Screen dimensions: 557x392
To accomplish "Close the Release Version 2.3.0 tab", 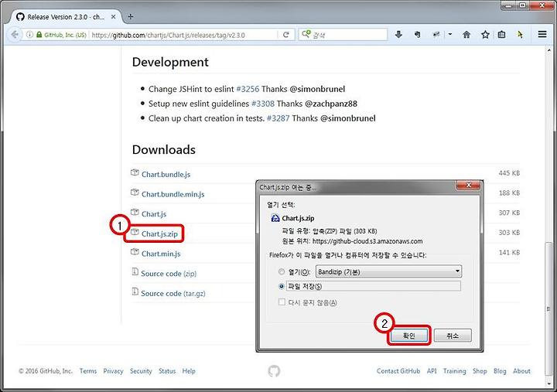I will (113, 17).
